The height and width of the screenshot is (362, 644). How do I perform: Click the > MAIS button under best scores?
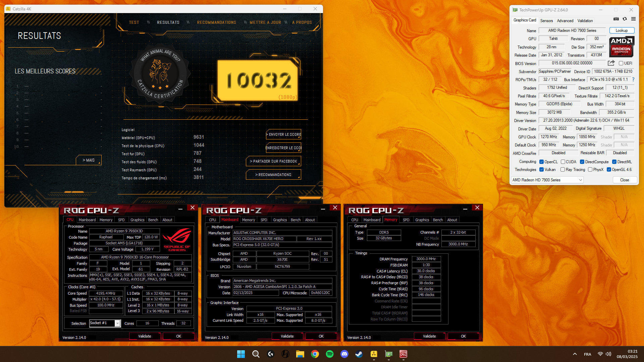coord(89,160)
